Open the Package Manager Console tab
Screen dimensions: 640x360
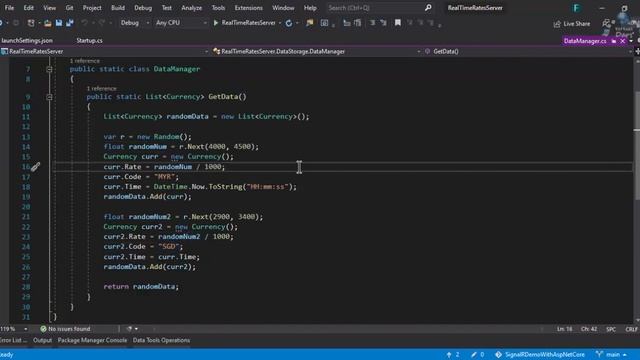pos(92,340)
